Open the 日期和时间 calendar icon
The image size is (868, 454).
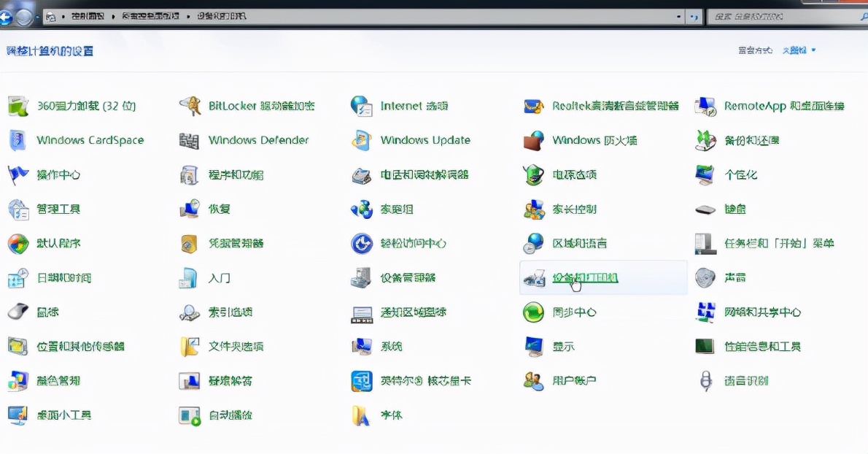(18, 278)
